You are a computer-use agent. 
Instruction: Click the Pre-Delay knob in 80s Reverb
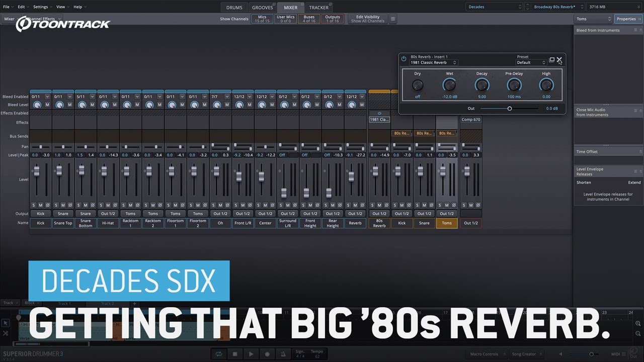[x=514, y=85]
